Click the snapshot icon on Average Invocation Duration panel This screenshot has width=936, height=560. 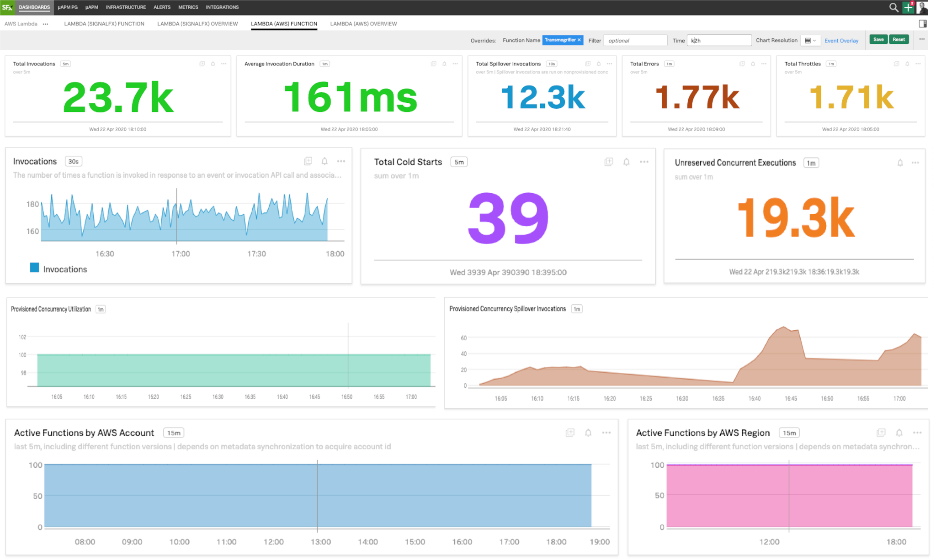[x=435, y=64]
